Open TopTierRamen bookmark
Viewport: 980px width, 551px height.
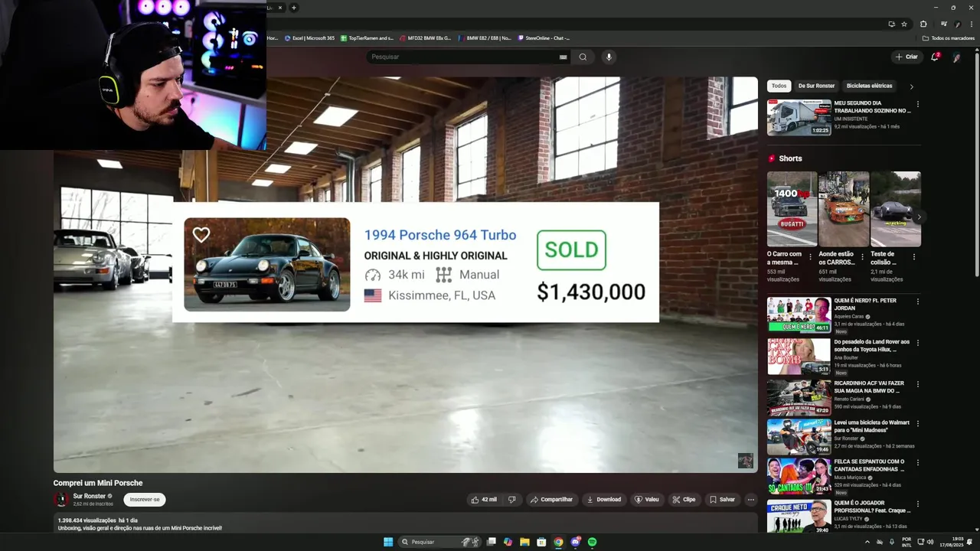tap(367, 37)
